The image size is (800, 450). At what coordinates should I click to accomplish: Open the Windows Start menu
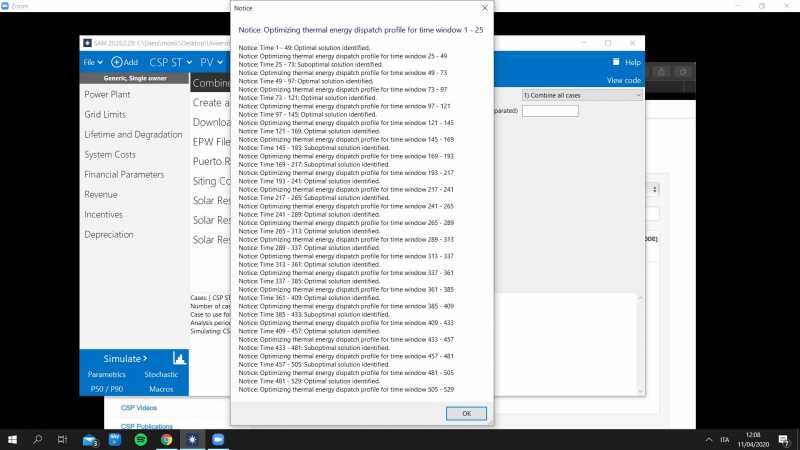pyautogui.click(x=13, y=439)
